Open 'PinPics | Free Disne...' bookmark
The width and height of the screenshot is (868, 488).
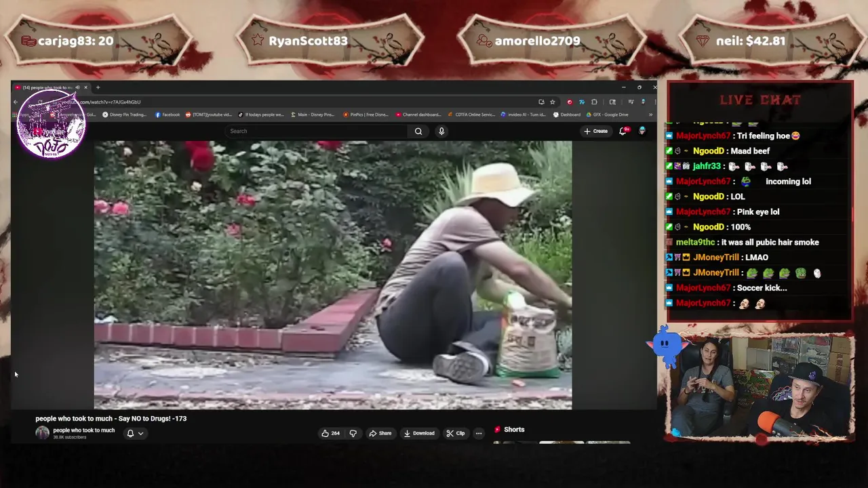(x=366, y=115)
